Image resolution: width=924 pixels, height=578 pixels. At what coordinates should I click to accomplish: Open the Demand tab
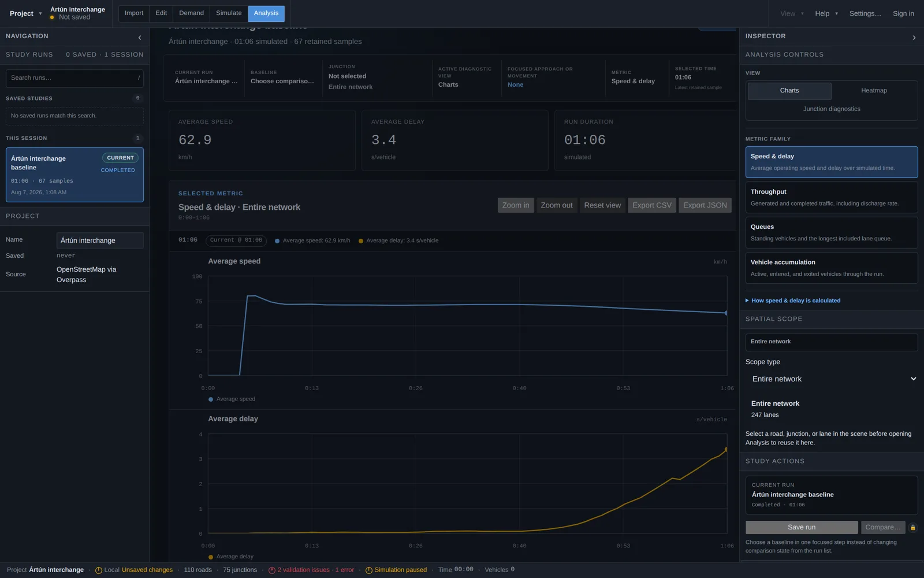tap(191, 13)
